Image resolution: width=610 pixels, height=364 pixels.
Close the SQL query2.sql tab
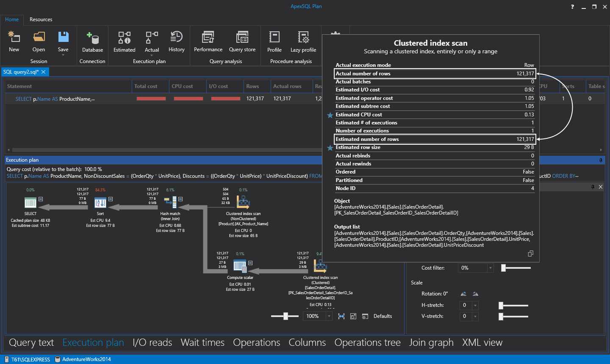[43, 72]
